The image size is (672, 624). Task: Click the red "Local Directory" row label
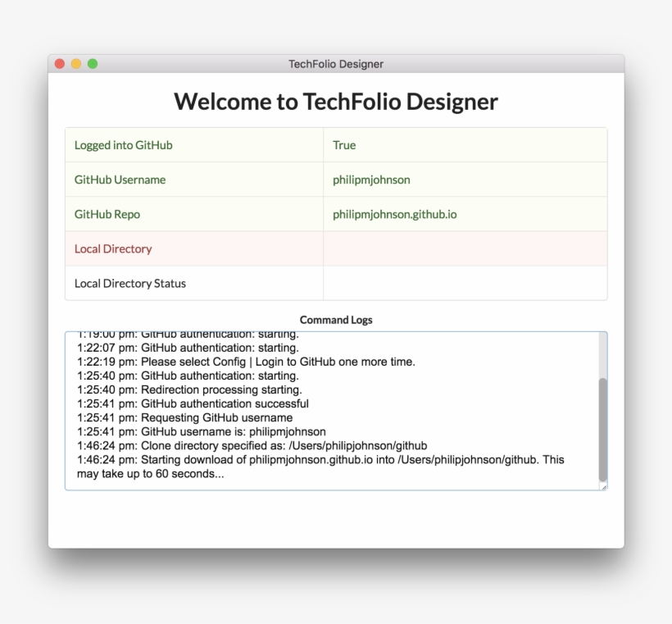pyautogui.click(x=113, y=248)
